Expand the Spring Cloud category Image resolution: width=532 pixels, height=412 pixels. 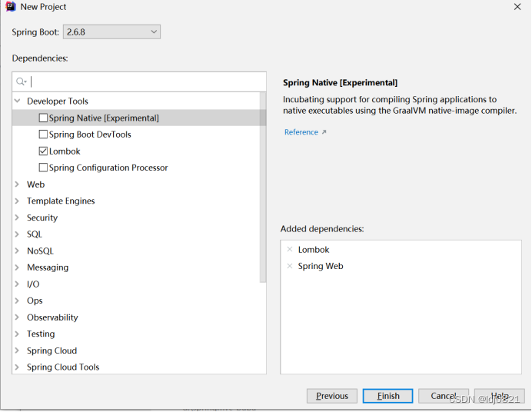point(18,351)
